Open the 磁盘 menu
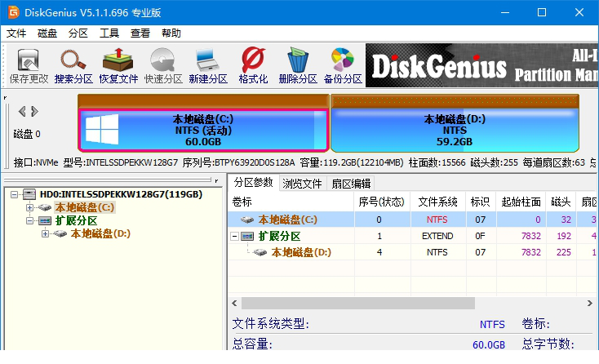The image size is (599, 364). (x=47, y=33)
